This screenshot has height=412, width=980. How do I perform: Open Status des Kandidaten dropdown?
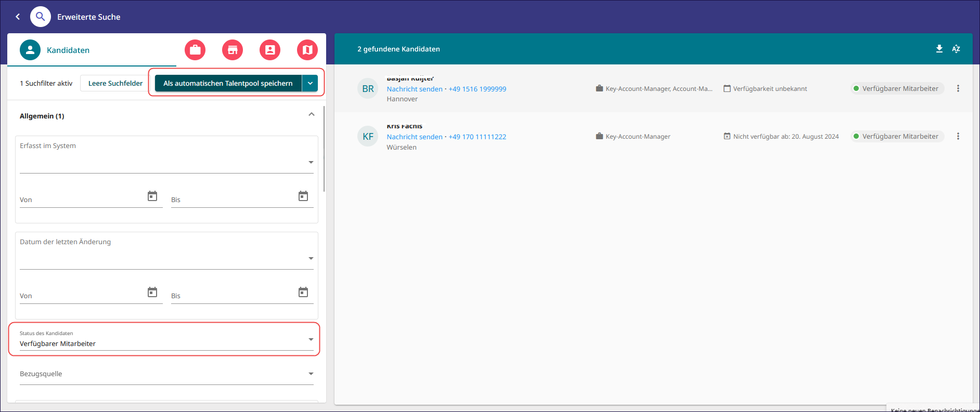[166, 339]
